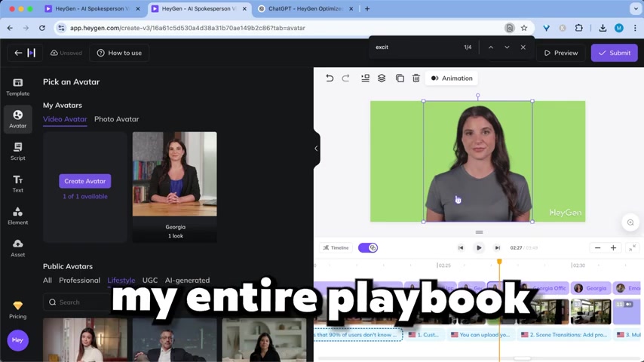Open the Template panel in sidebar
Image resolution: width=644 pixels, height=362 pixels.
pos(17,86)
